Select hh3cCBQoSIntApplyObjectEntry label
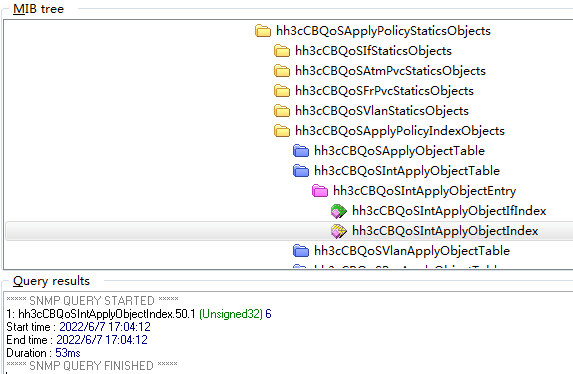573x374 pixels. click(x=425, y=191)
